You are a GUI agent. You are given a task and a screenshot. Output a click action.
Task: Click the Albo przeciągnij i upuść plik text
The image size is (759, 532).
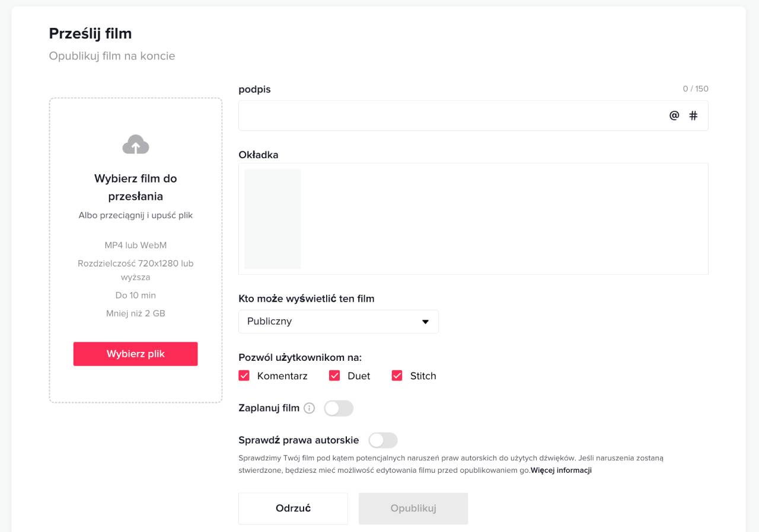(x=135, y=216)
